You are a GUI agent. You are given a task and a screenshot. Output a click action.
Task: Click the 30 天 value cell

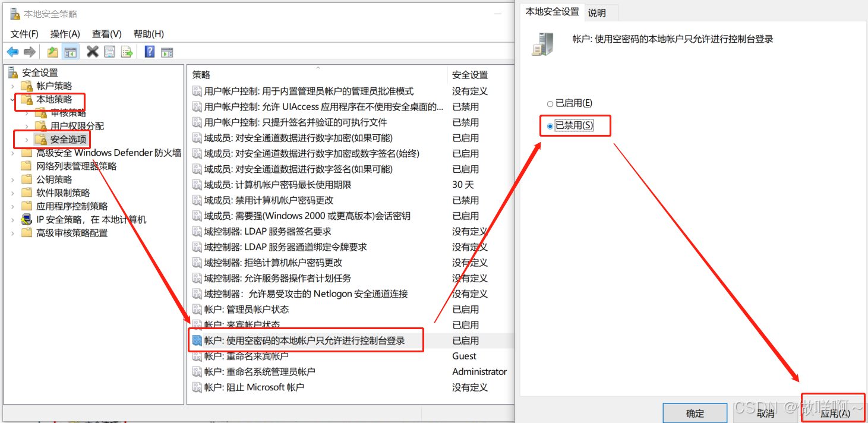[463, 185]
